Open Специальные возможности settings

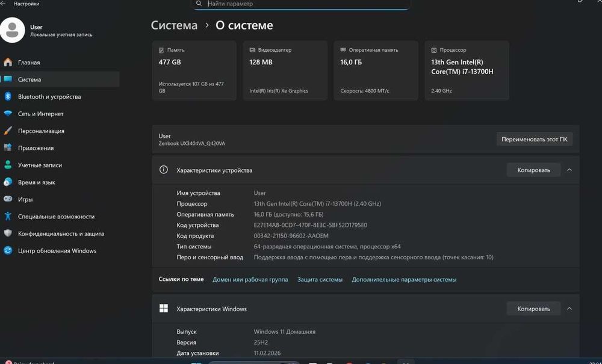(60, 217)
